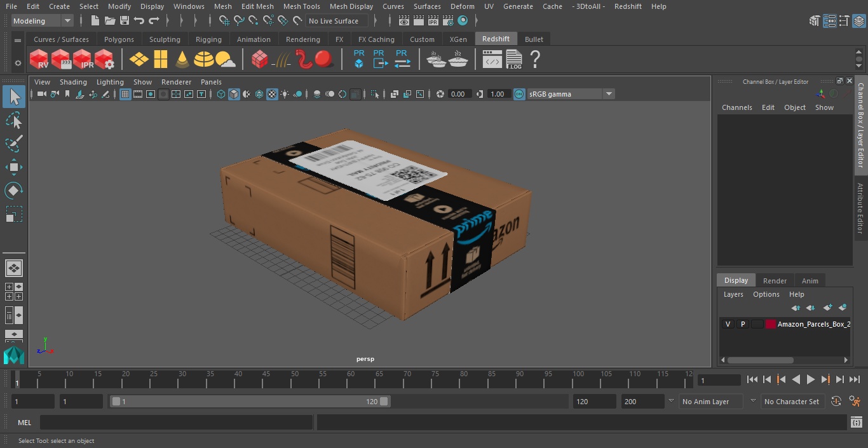The image size is (868, 448).
Task: Step forward to the next key
Action: pos(825,379)
